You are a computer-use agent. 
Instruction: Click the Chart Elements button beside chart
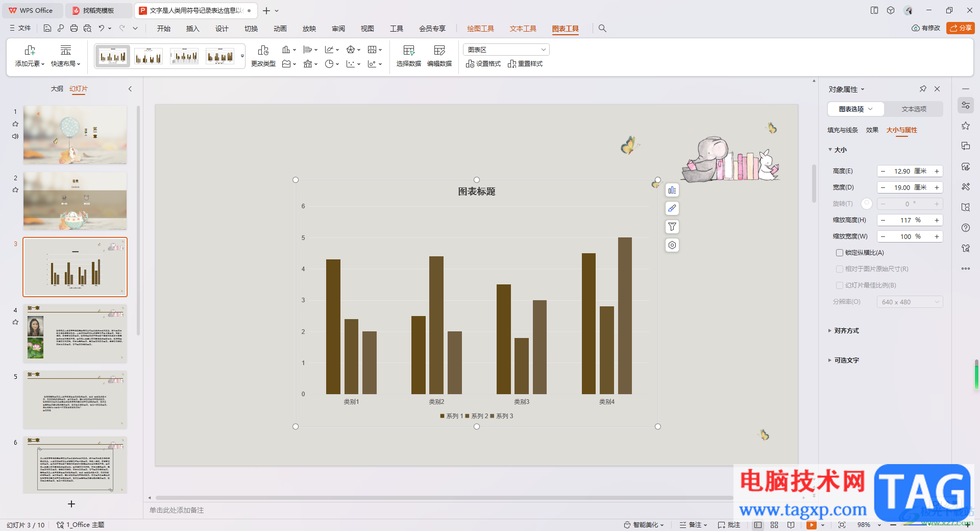pyautogui.click(x=672, y=190)
